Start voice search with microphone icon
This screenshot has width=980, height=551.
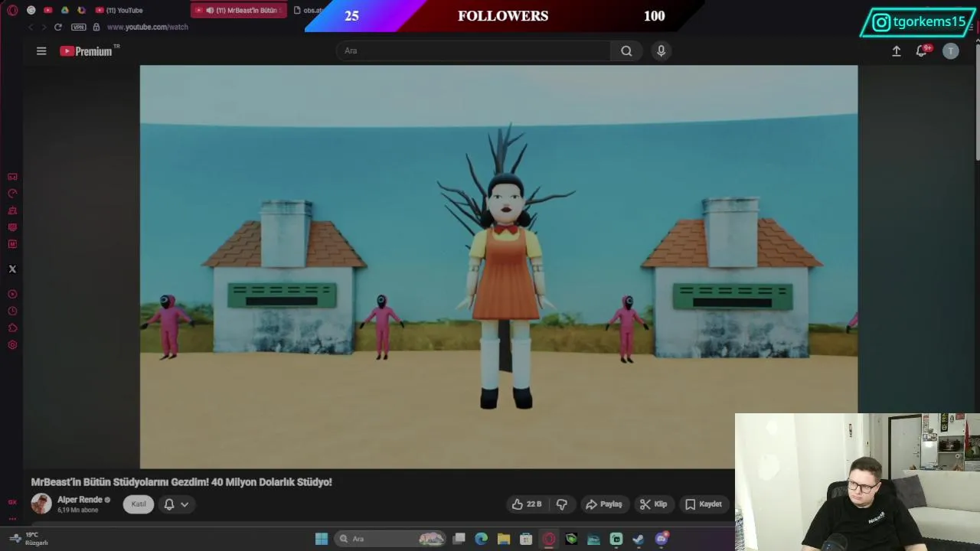[661, 51]
